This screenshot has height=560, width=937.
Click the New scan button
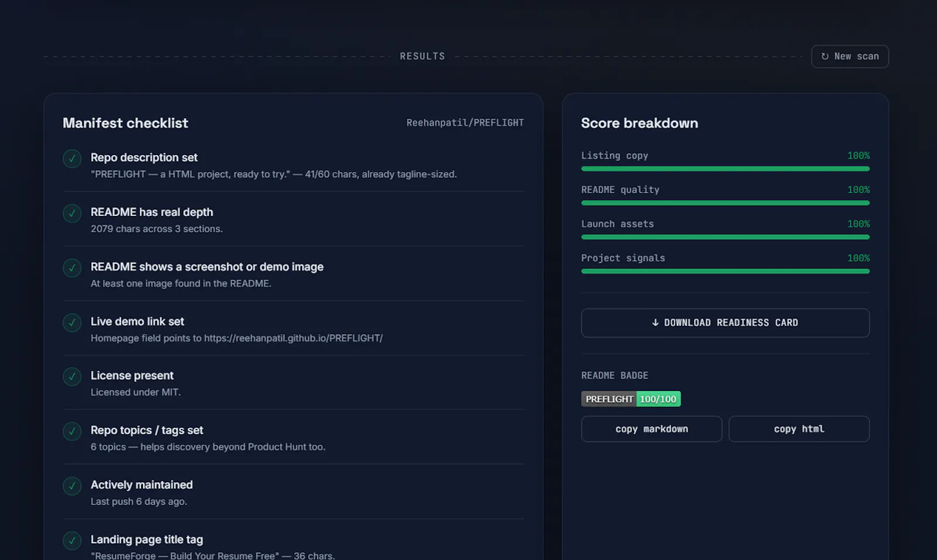[850, 57]
